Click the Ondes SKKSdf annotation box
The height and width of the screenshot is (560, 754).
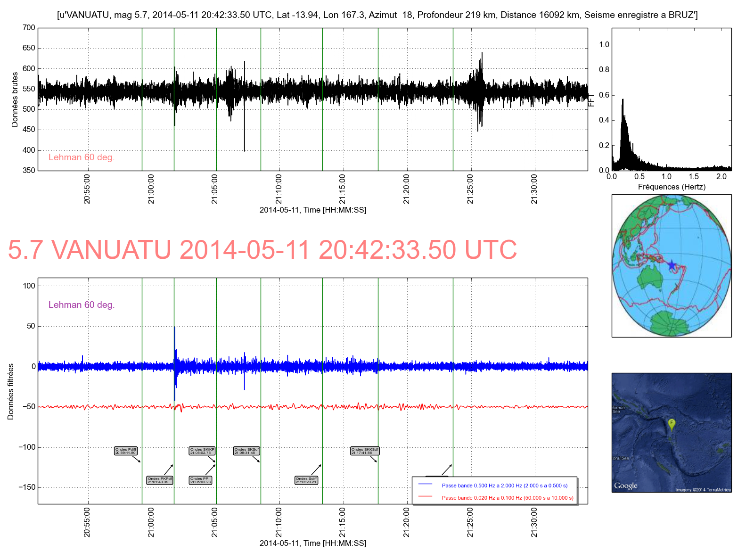365,451
